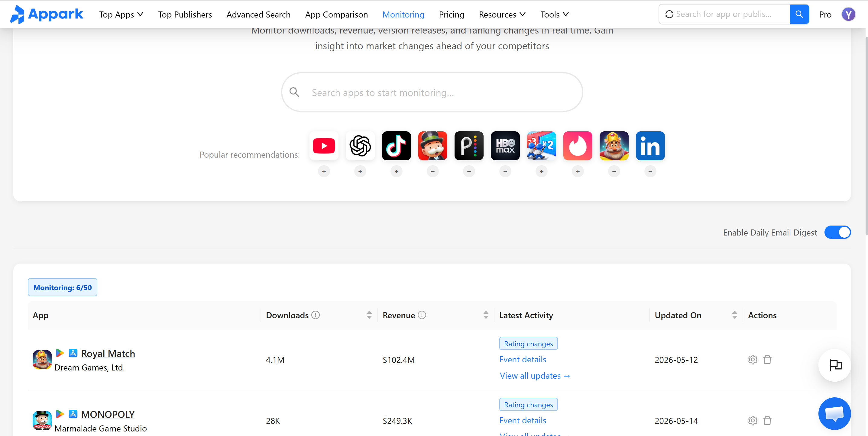The image size is (868, 436).
Task: Open settings gear for MONOPOLY row
Action: pos(753,421)
